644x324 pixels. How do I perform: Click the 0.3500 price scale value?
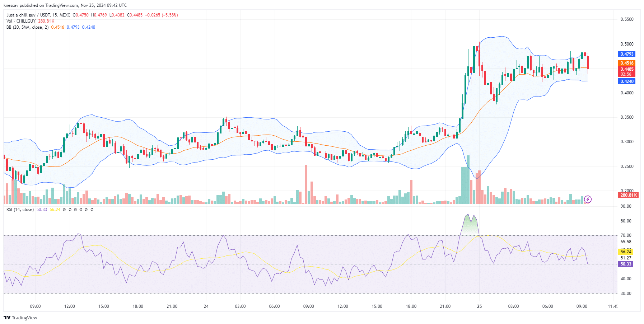tap(627, 117)
